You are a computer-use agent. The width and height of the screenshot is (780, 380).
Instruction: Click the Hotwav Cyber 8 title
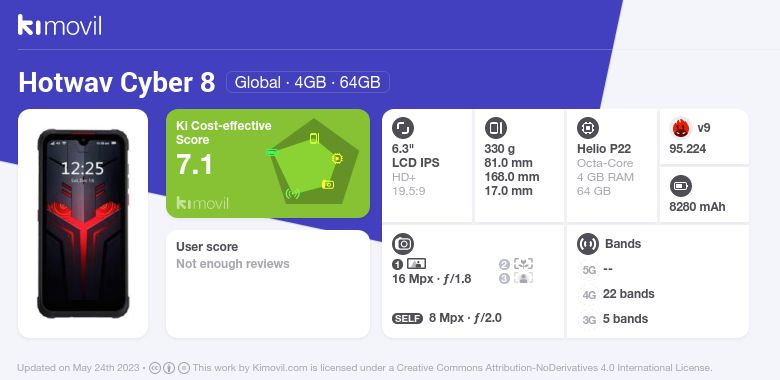tap(117, 83)
